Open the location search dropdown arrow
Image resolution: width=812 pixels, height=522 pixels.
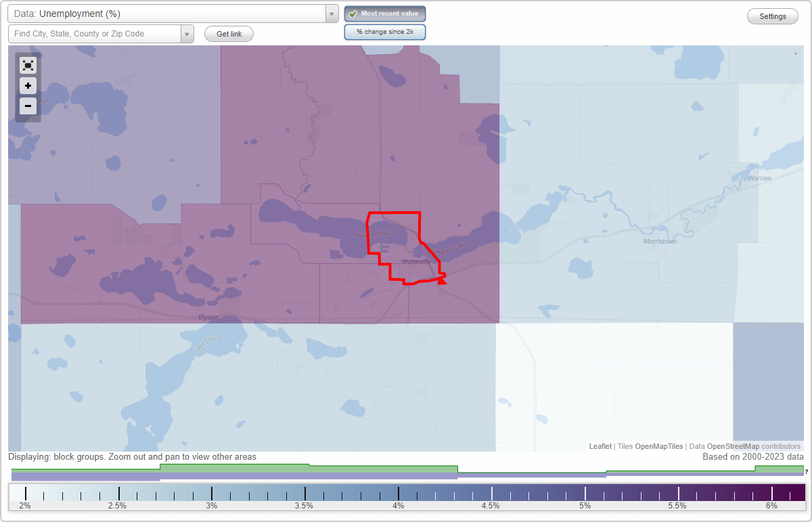pyautogui.click(x=187, y=34)
